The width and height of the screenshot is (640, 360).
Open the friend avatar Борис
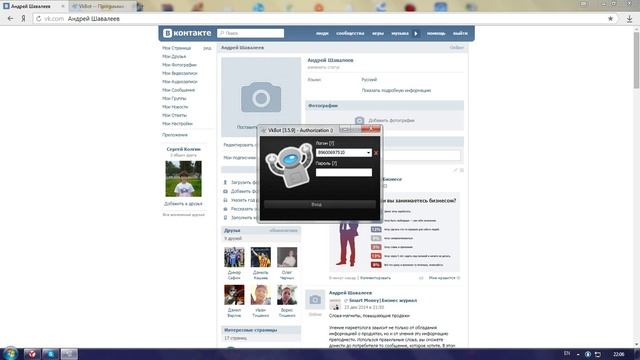287,295
